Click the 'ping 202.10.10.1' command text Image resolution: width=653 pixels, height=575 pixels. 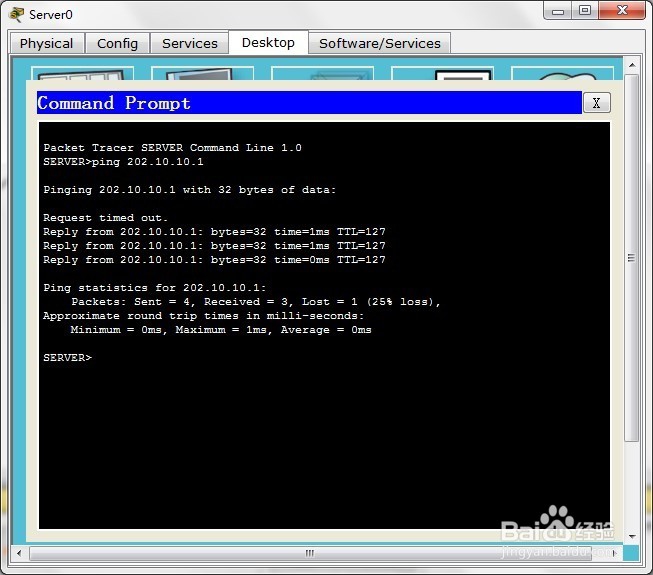147,162
